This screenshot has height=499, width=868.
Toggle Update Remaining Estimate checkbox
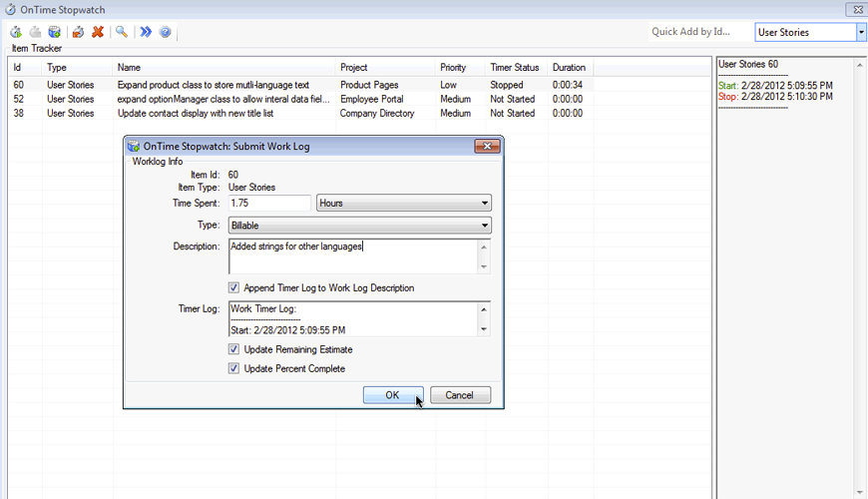[x=233, y=349]
